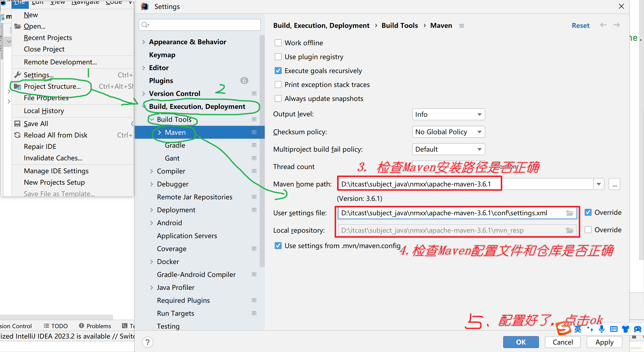Click the help question mark button
Image resolution: width=644 pixels, height=352 pixels.
[148, 342]
